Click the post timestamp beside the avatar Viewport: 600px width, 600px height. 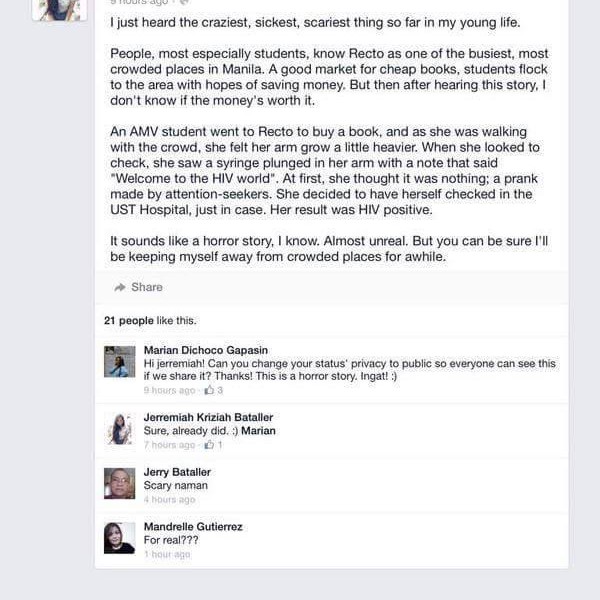(x=139, y=2)
